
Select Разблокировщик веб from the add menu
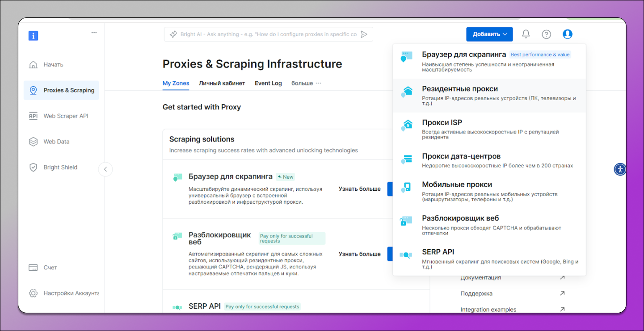(x=489, y=225)
